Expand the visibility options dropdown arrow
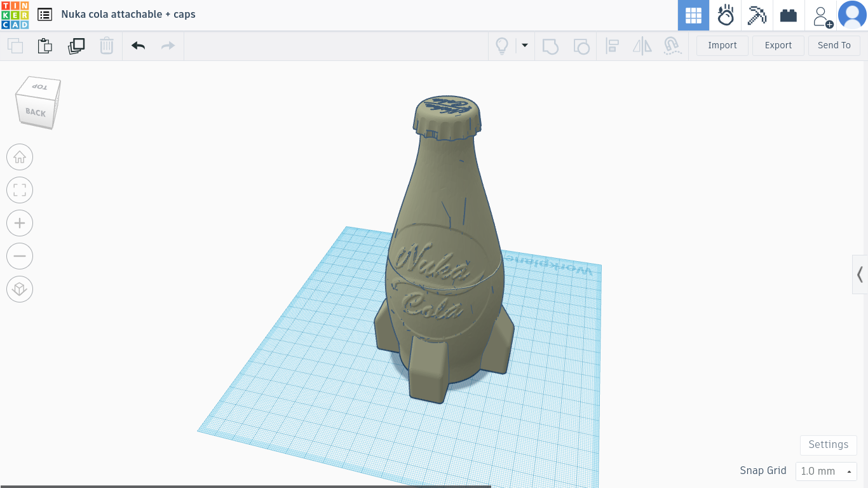Screen dimensions: 868x488 [525, 45]
